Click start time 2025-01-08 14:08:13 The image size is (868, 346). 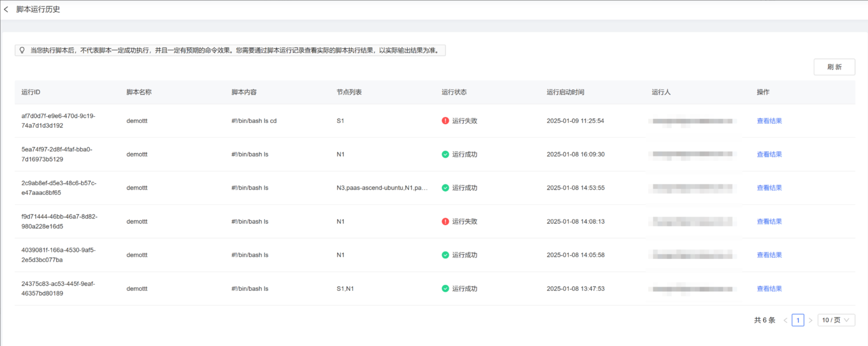click(x=576, y=221)
